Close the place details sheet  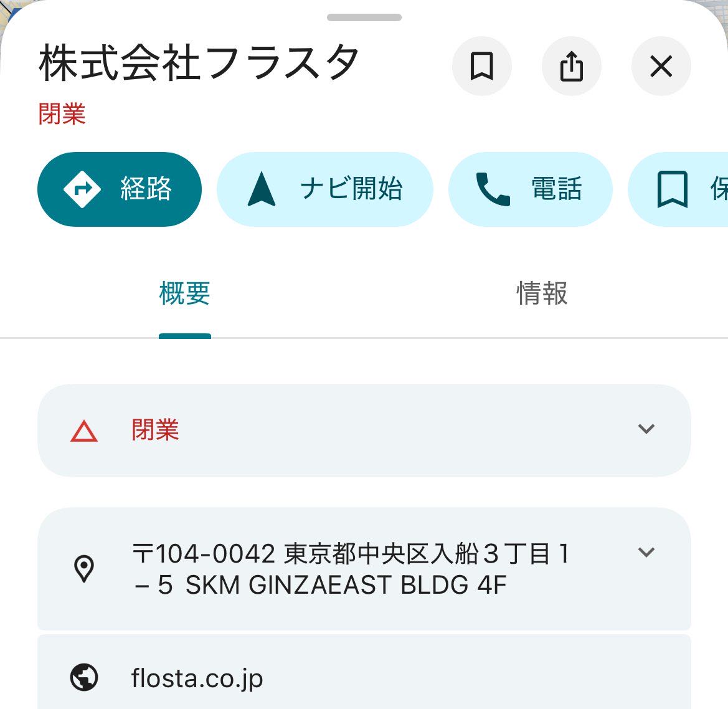(x=661, y=66)
